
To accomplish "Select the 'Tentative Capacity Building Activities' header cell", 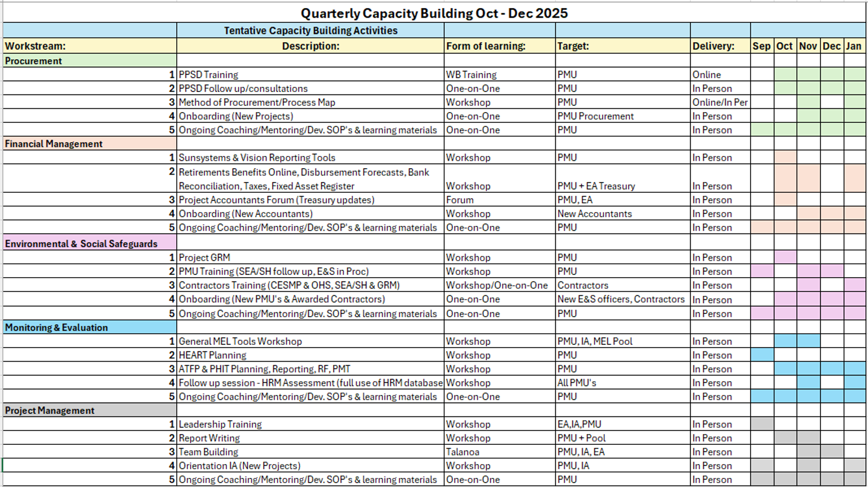I will pyautogui.click(x=310, y=30).
